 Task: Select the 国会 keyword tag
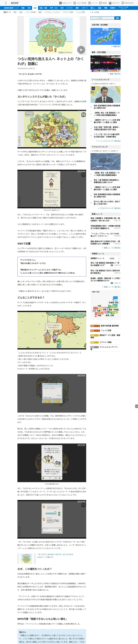tap(21, 12)
